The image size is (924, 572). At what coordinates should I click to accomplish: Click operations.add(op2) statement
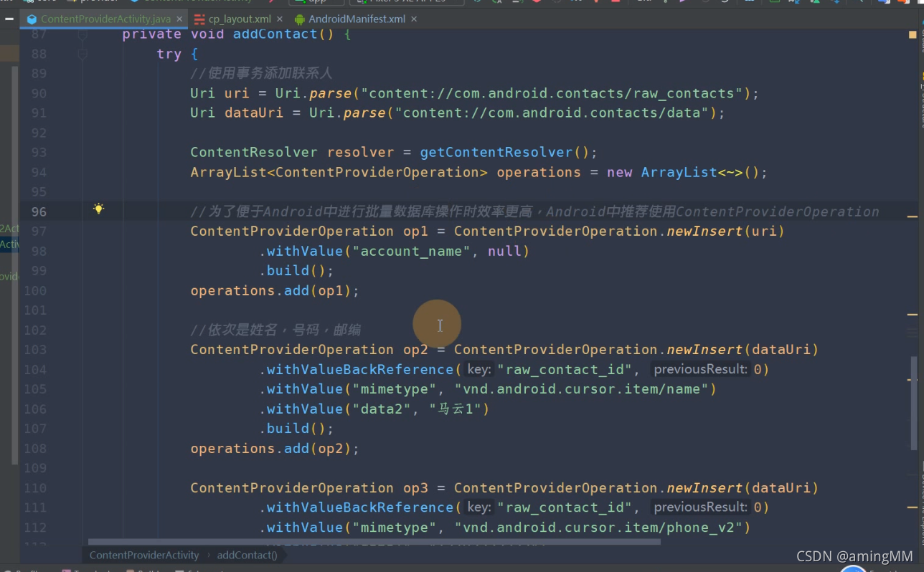(x=275, y=448)
